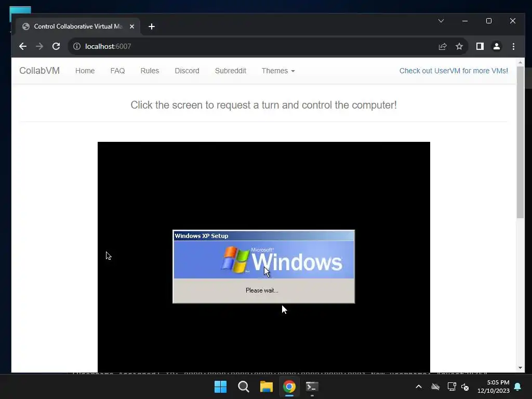
Task: Open the Subreddit link
Action: [230, 71]
